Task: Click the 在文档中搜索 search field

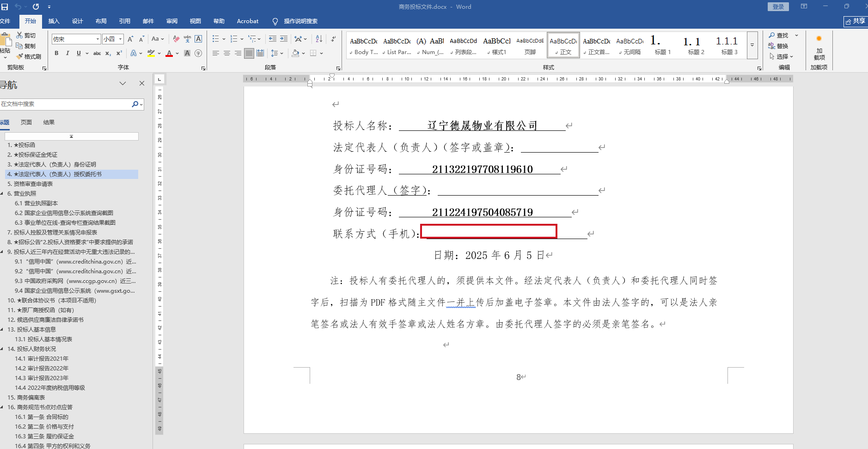Action: (65, 104)
